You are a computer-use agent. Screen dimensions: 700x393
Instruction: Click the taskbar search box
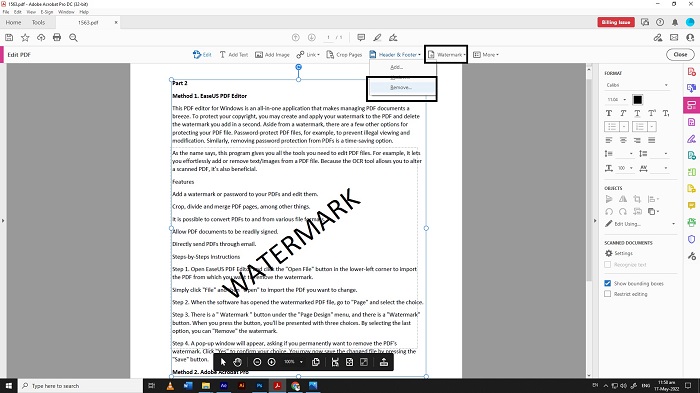pos(80,385)
